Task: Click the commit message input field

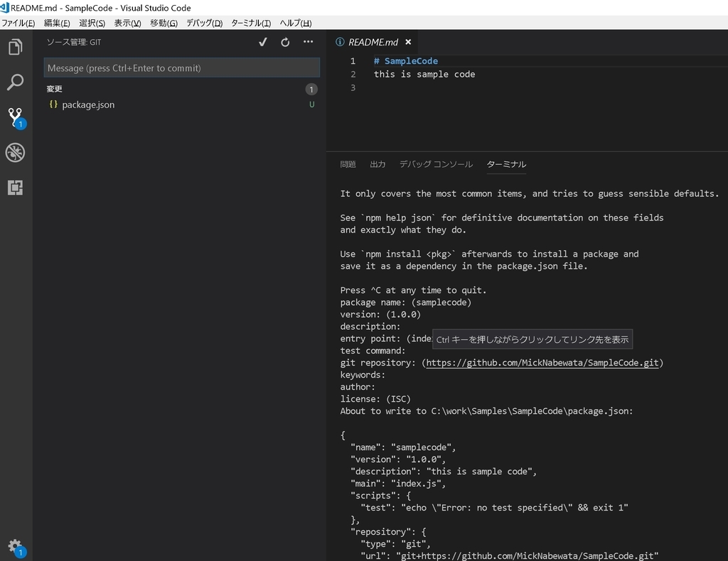Action: [181, 68]
